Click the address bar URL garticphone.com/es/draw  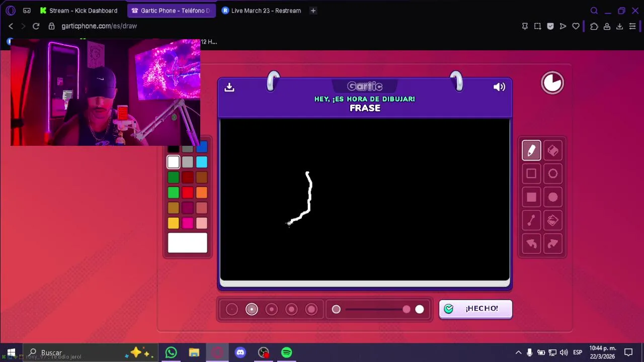coord(99,26)
